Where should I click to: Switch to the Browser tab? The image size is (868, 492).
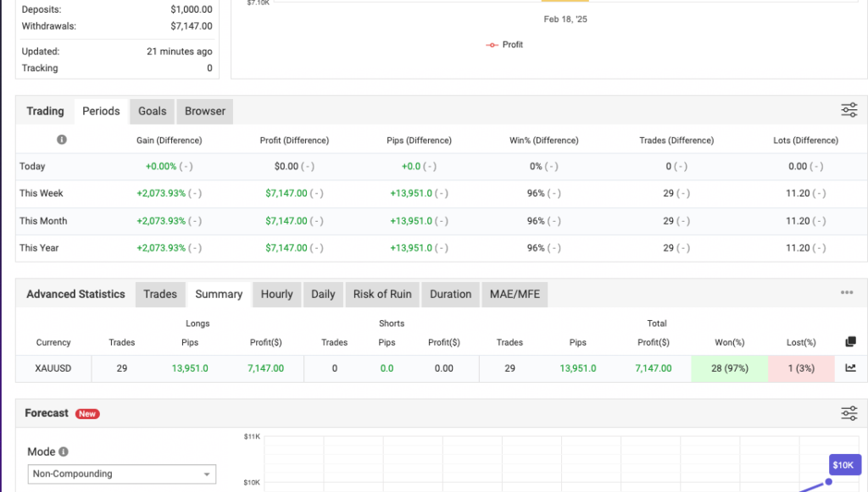coord(205,111)
